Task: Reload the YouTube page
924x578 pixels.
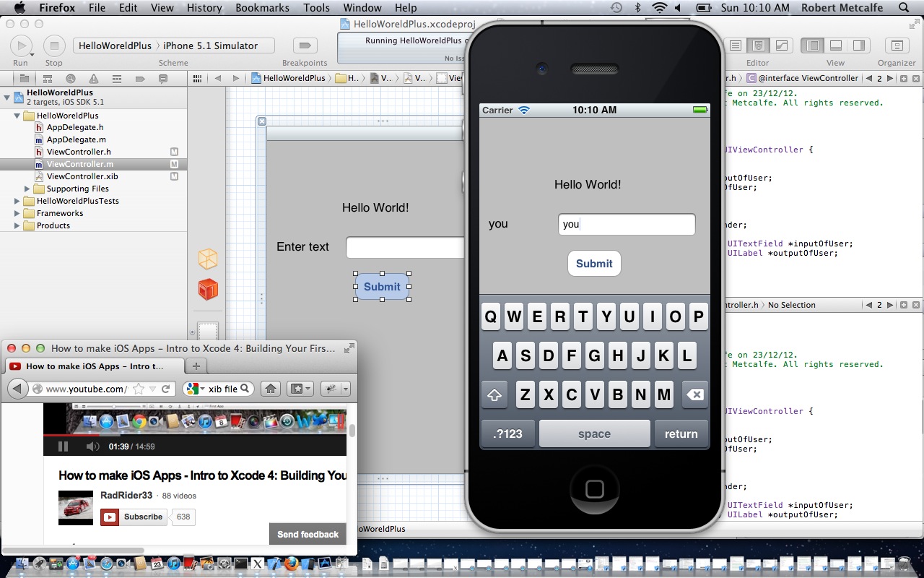Action: [x=166, y=389]
